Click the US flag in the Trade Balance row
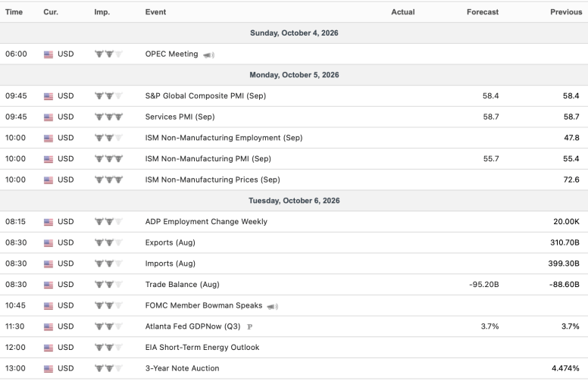 [x=48, y=285]
